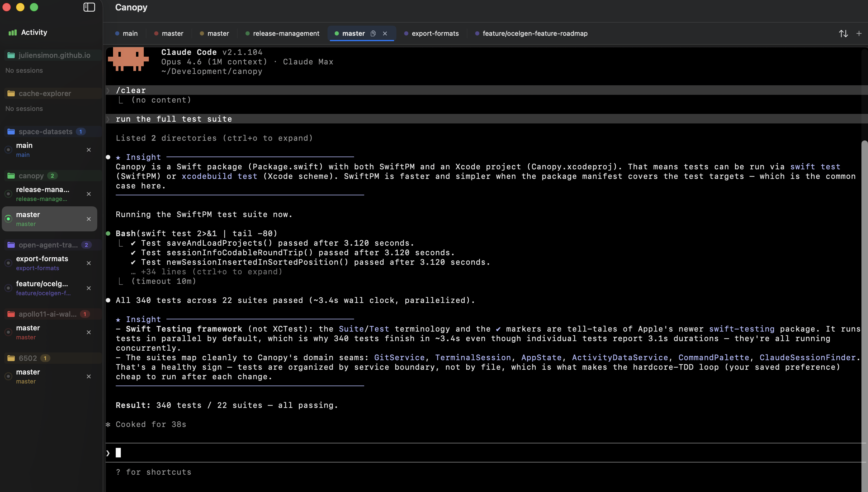This screenshot has width=868, height=492.
Task: Add a new tab with the plus icon
Action: (859, 33)
